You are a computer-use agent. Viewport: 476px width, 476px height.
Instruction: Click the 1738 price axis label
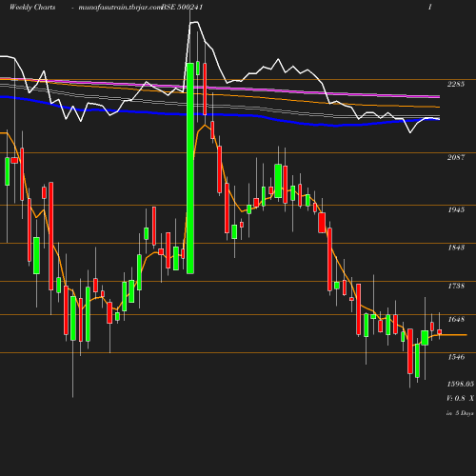coord(456,286)
